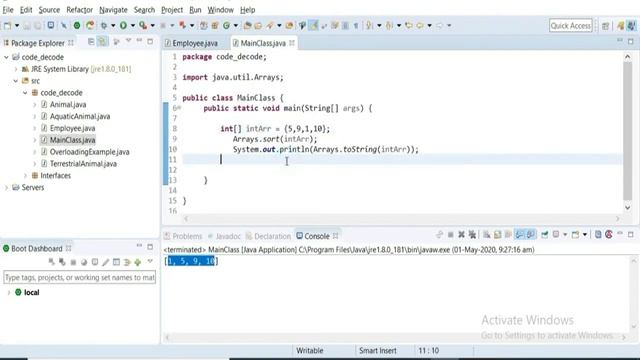Click the Open Terminal monitor icon in toolbar
The image size is (640, 360).
coord(51,25)
